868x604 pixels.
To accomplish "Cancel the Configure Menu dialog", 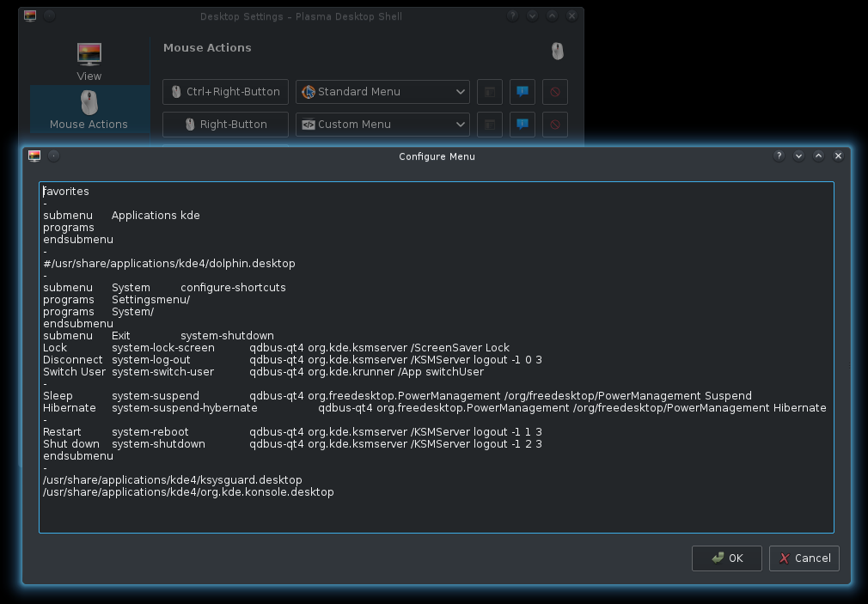I will 804,558.
